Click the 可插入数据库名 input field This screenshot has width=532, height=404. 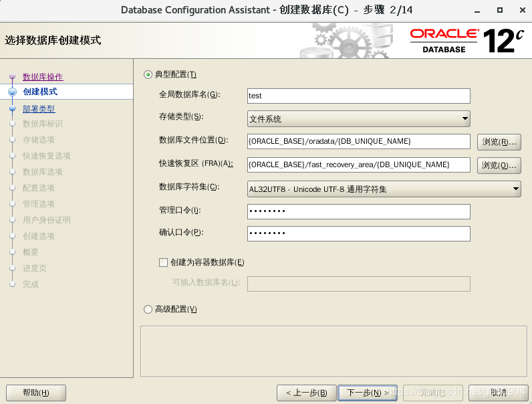click(x=359, y=284)
